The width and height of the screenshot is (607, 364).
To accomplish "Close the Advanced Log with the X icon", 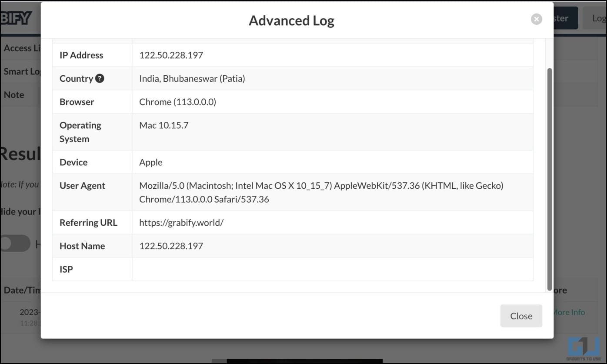I will coord(537,19).
